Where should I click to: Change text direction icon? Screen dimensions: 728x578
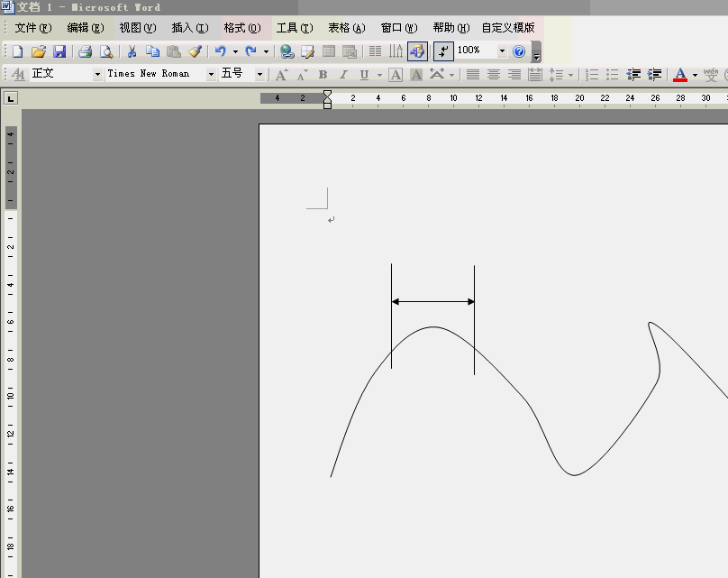click(x=396, y=51)
